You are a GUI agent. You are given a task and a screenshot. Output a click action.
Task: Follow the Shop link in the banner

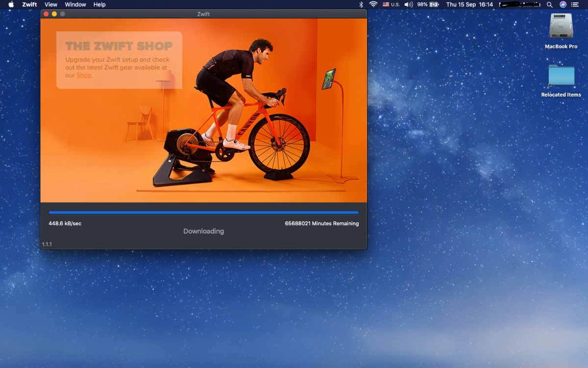(84, 75)
